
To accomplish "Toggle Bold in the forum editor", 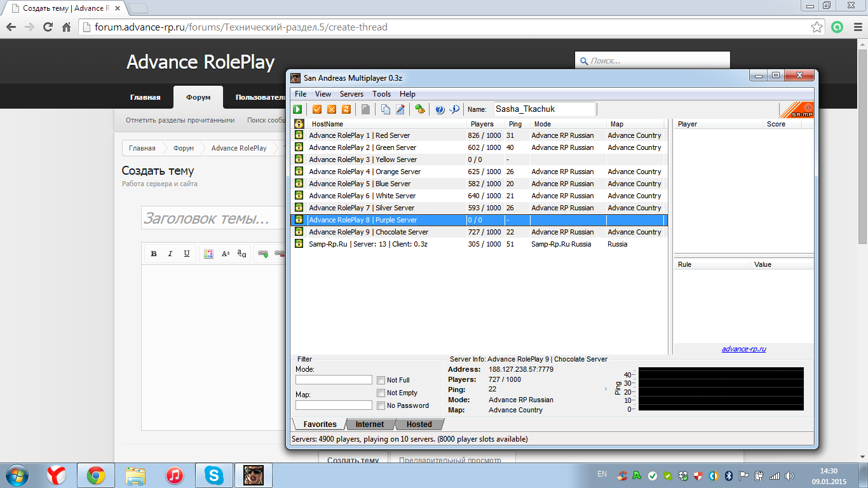I will [154, 254].
